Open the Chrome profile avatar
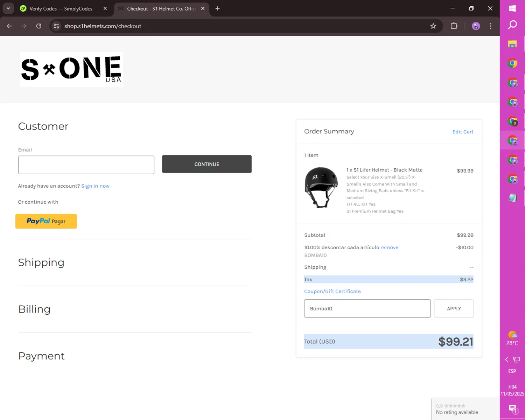Image resolution: width=525 pixels, height=420 pixels. 476,26
